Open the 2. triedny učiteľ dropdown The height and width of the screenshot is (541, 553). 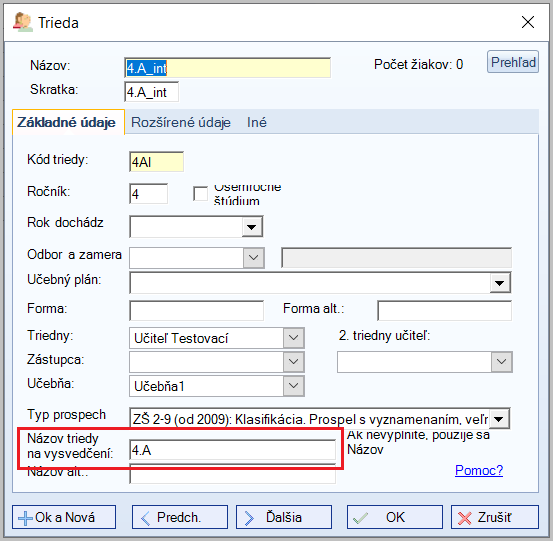(502, 361)
